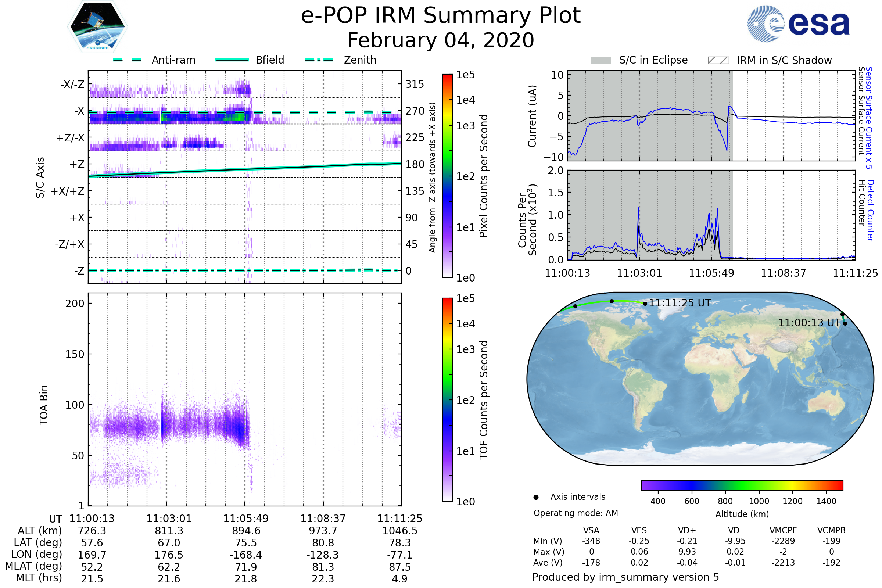Click the 11:00:13 UT label on map
This screenshot has height=588, width=882.
point(809,323)
